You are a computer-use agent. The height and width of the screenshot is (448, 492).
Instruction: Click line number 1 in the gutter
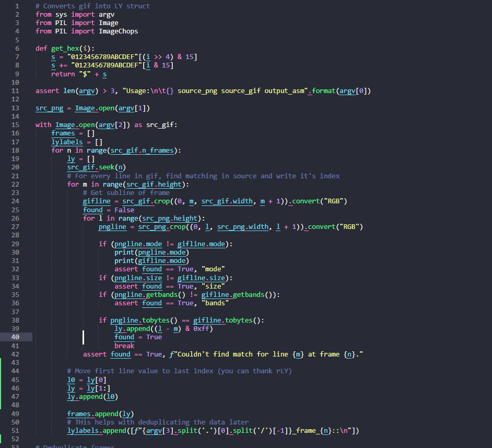[x=17, y=6]
